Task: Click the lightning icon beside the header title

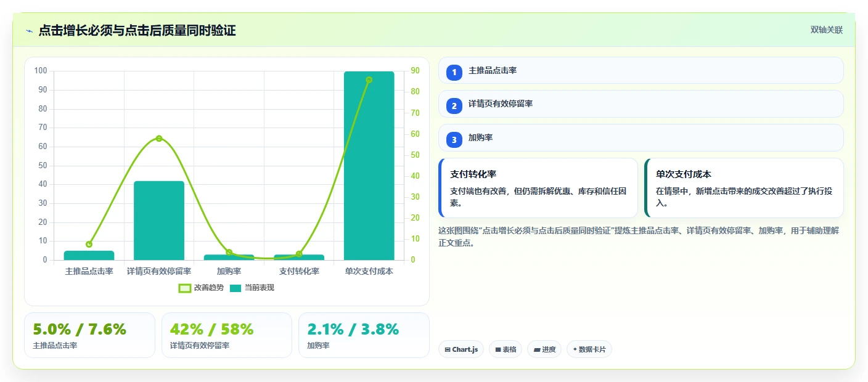Action: [x=29, y=31]
